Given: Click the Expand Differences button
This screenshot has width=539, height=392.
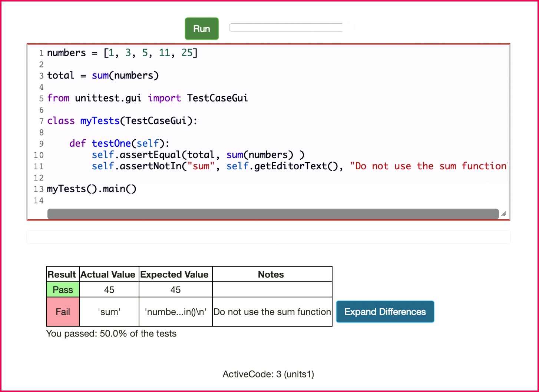Looking at the screenshot, I should click(x=385, y=312).
